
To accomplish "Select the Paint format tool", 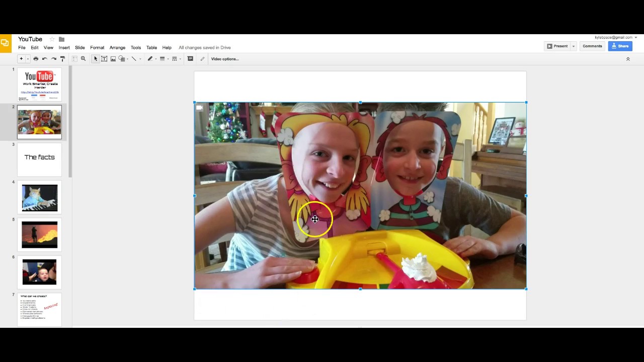I will [62, 59].
